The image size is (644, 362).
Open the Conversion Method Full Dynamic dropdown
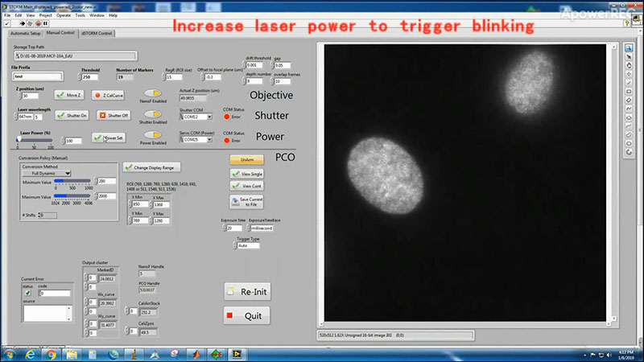(47, 173)
